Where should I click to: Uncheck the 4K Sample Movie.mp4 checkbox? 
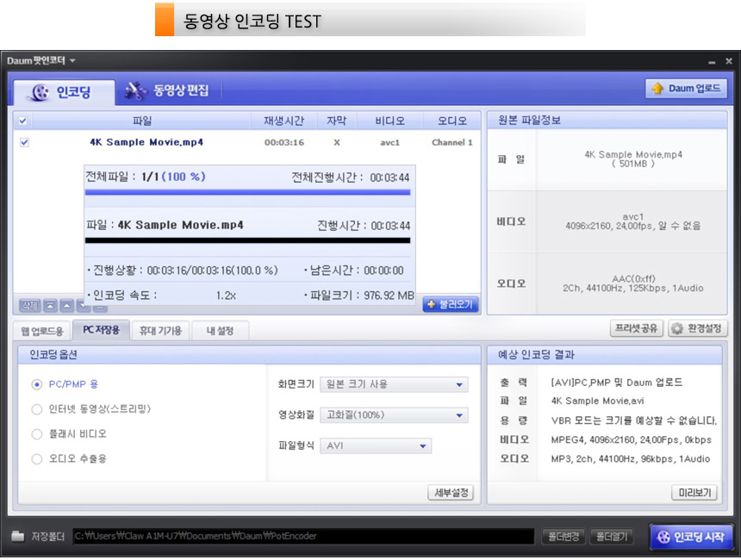(24, 143)
